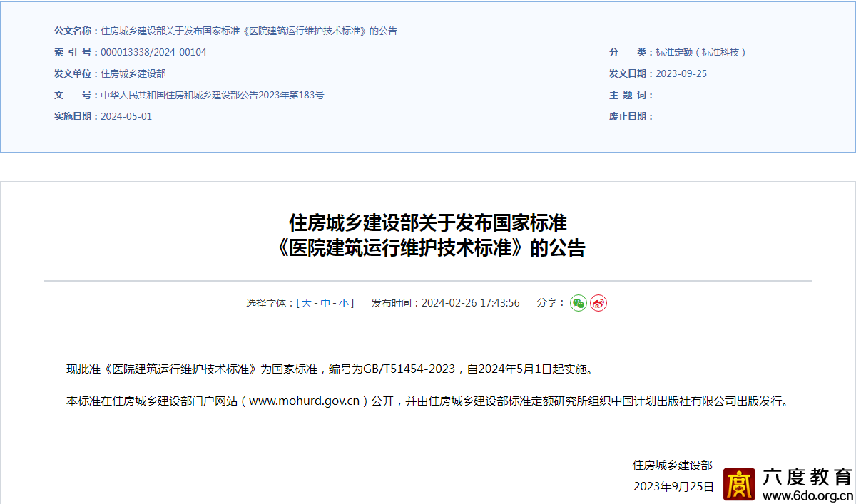This screenshot has height=504, width=856.
Task: Click the www.6do.org.cn watermark text
Action: [807, 495]
